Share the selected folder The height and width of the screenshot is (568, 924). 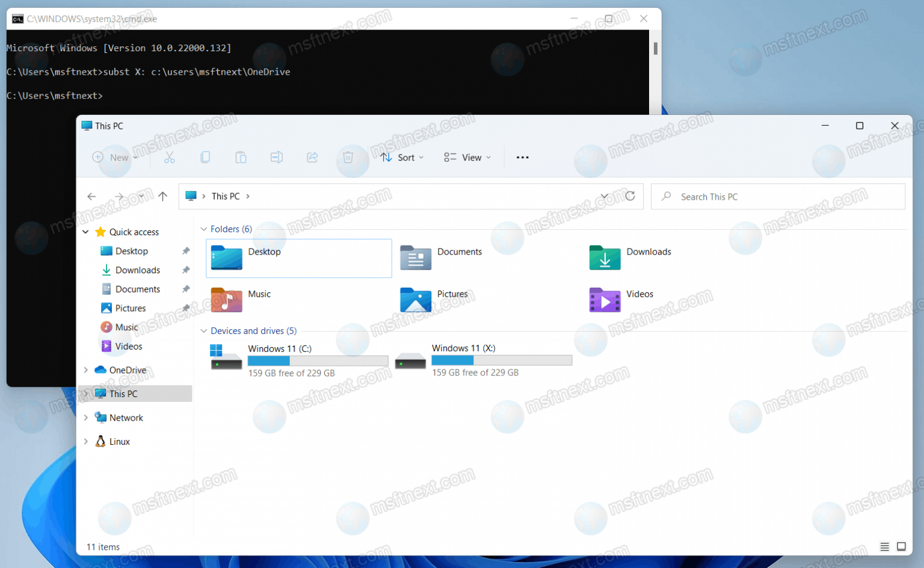pyautogui.click(x=312, y=157)
